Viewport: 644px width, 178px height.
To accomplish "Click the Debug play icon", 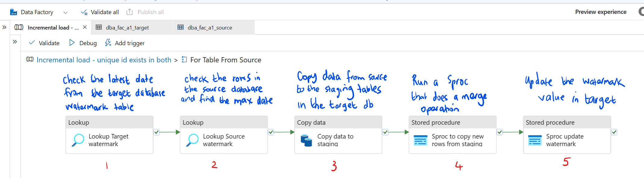I will 72,43.
